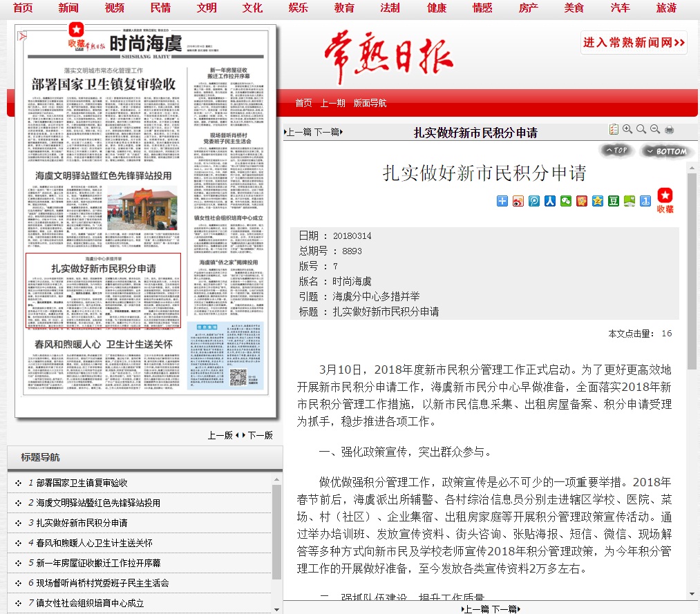Image resolution: width=700 pixels, height=614 pixels.
Task: Reset article text size with the plain magnifier
Action: [x=641, y=129]
